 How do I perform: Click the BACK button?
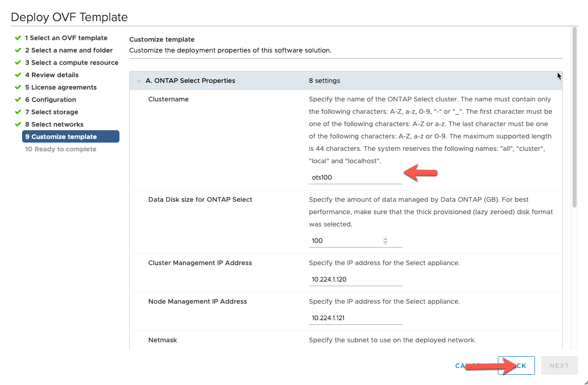pos(516,365)
